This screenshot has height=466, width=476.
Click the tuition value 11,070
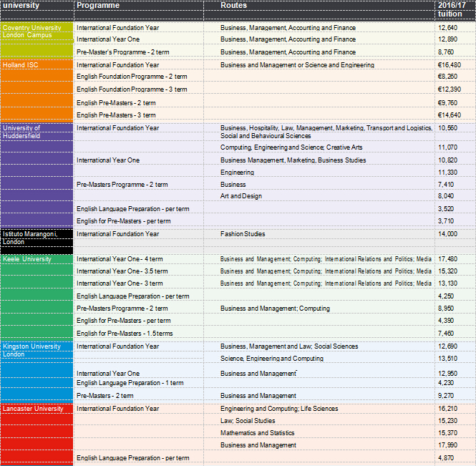pyautogui.click(x=447, y=147)
